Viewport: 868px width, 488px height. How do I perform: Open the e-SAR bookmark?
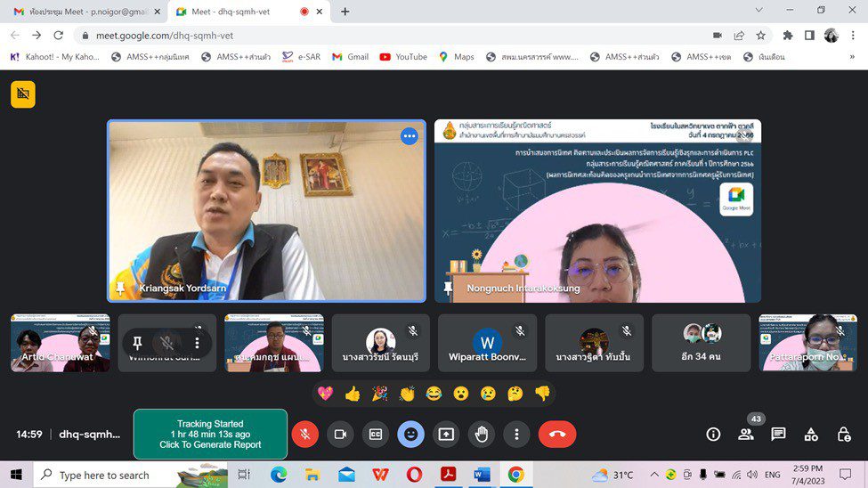(301, 57)
